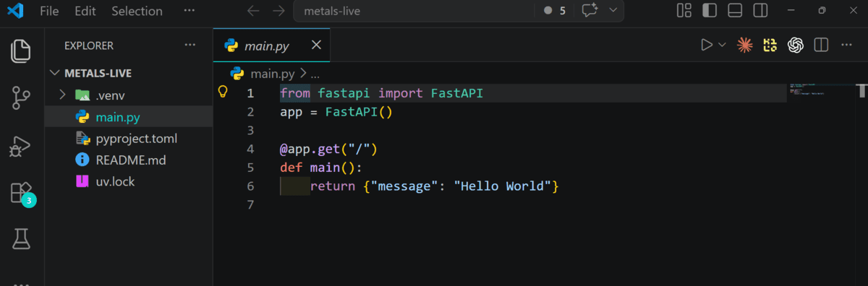Open the File menu
Image resolution: width=868 pixels, height=286 pixels.
(x=50, y=11)
